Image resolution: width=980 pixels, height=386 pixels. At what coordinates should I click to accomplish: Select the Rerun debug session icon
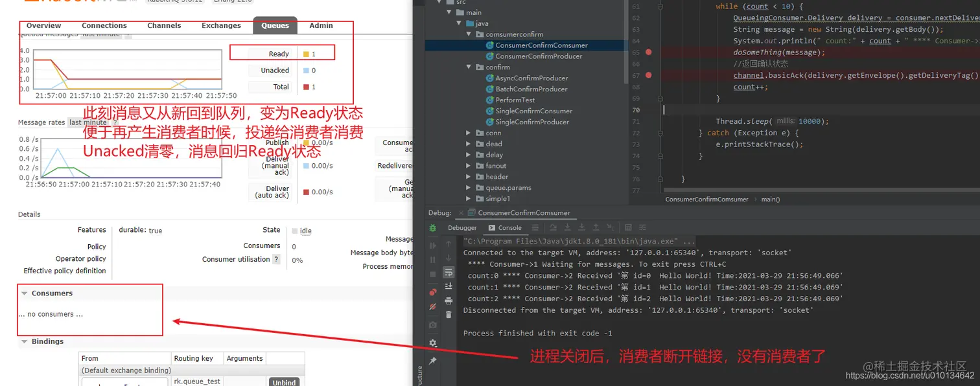click(432, 226)
